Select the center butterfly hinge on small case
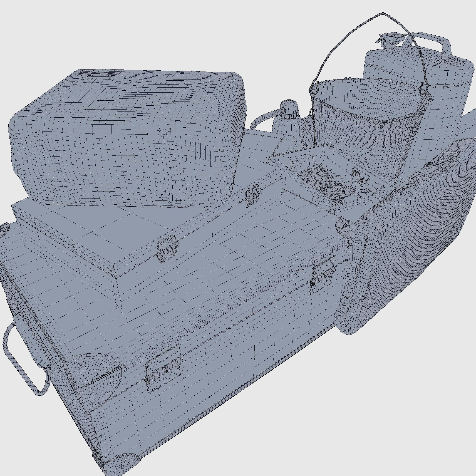The image size is (476, 476). pos(168,249)
